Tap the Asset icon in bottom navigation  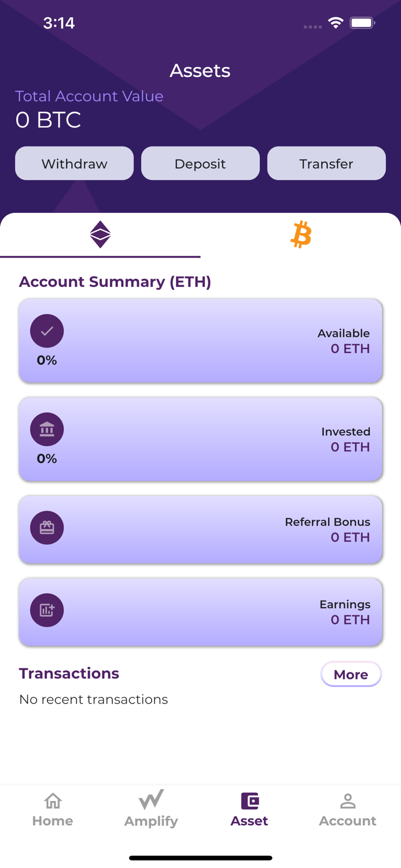tap(249, 801)
